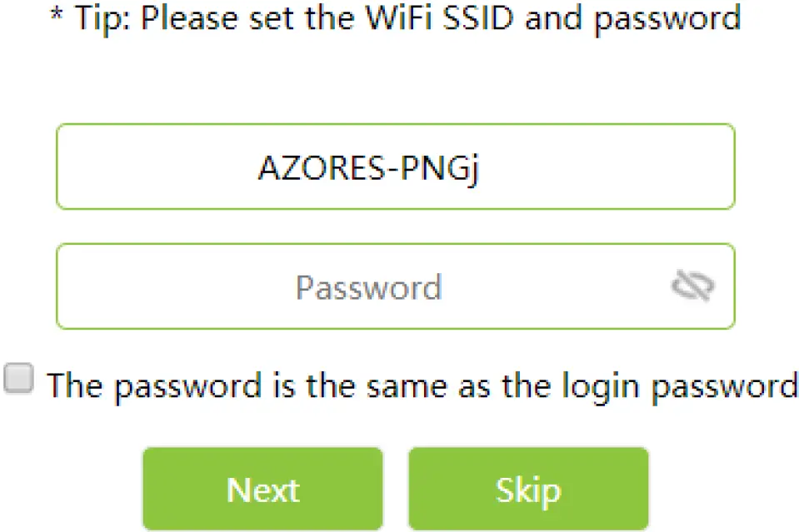
Task: Reveal password using the eye toggle
Action: tap(692, 286)
